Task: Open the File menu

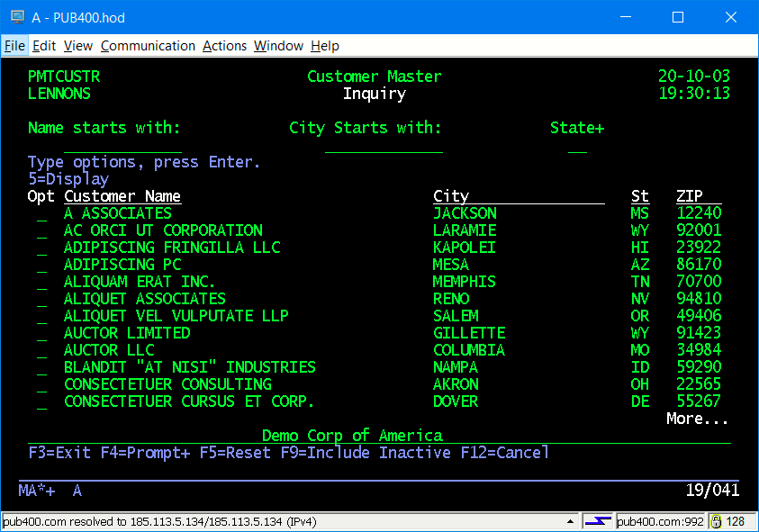Action: coord(14,46)
